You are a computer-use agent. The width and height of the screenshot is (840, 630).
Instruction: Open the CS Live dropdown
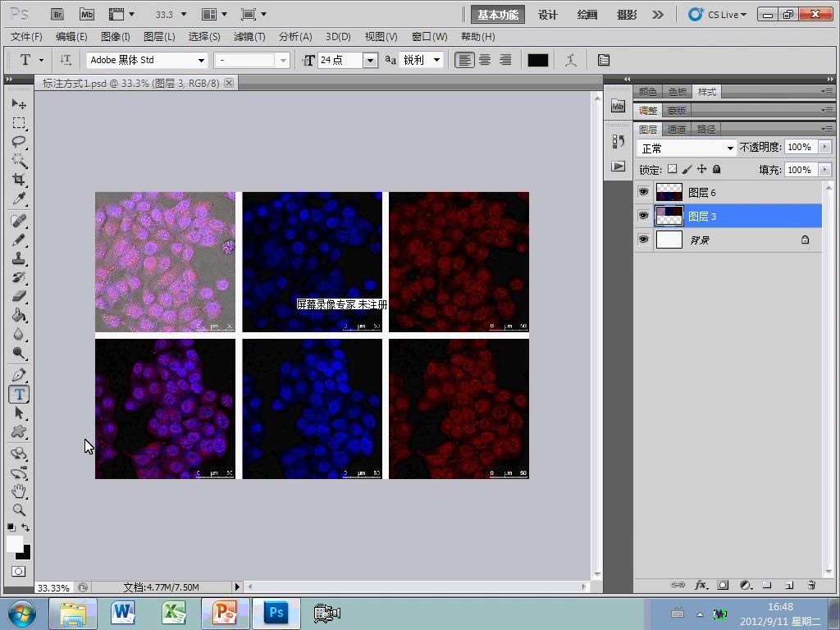point(718,15)
